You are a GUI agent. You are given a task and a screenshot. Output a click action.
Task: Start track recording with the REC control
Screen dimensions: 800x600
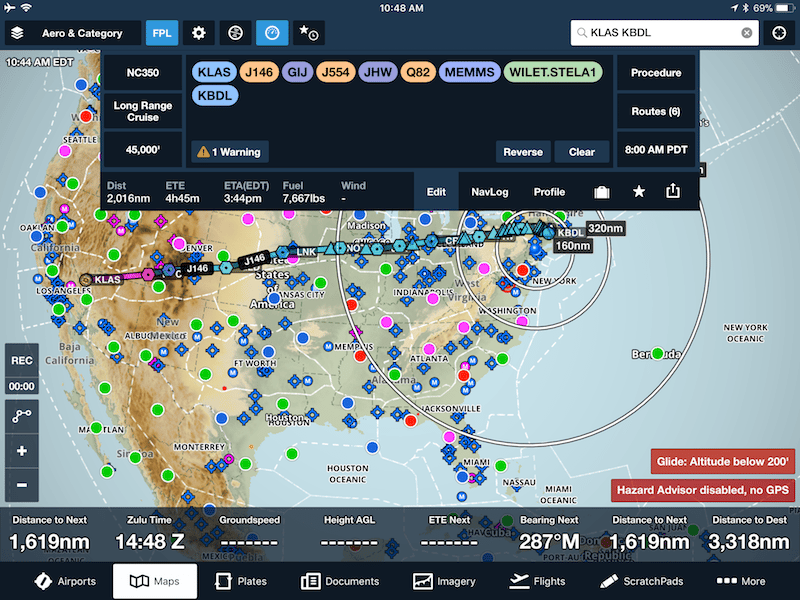pos(22,361)
